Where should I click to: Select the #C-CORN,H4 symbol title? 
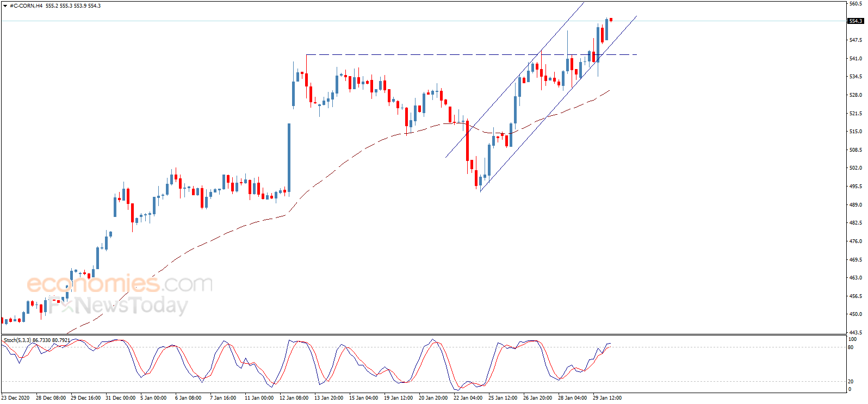tap(26, 6)
